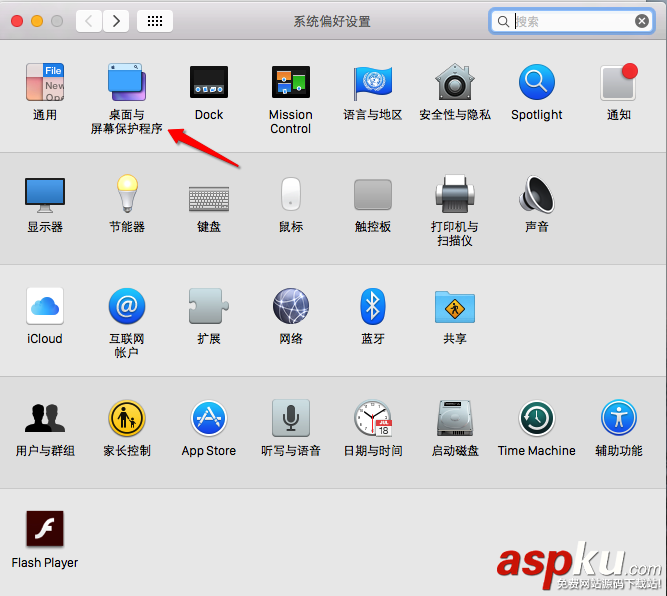Click the Show All grid button

(x=155, y=21)
